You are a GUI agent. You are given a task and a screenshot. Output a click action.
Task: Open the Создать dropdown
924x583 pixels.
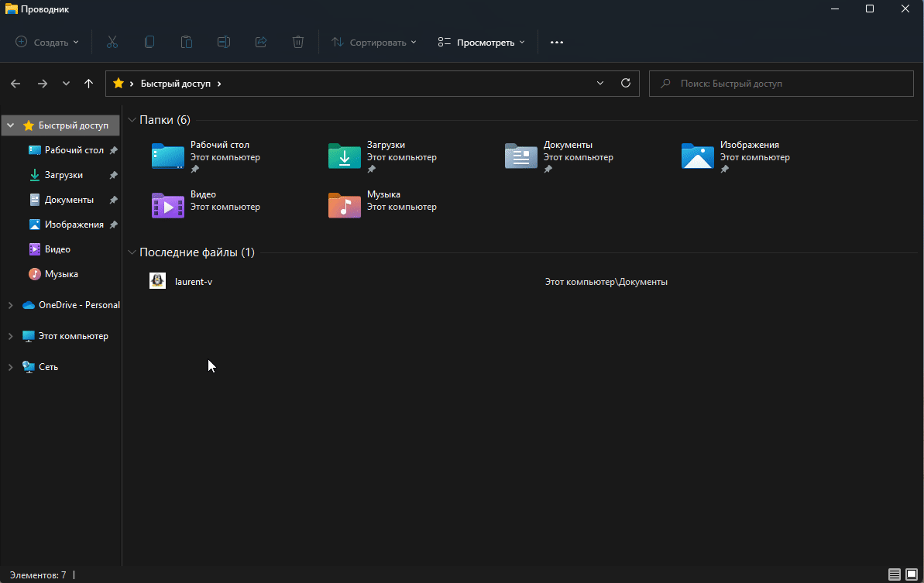[46, 43]
